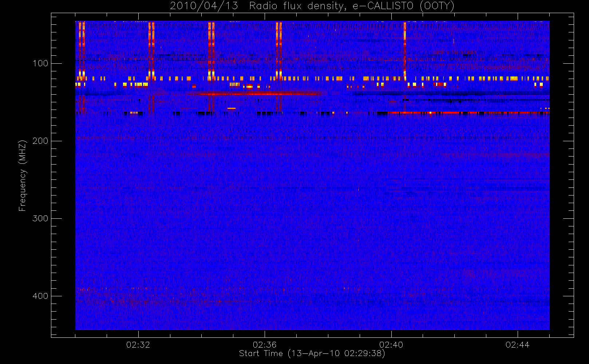This screenshot has width=589, height=364.
Task: Click the 400 frequency tick label
Action: point(40,296)
